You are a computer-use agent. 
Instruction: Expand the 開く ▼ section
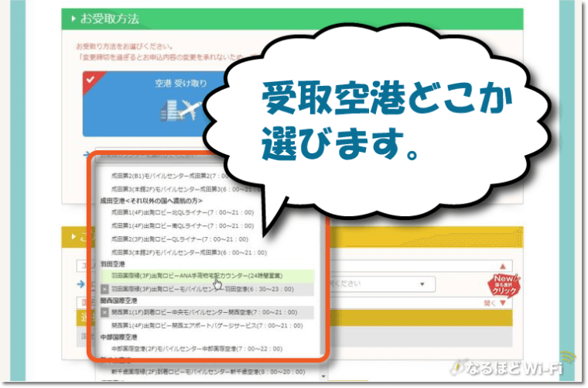(x=495, y=303)
